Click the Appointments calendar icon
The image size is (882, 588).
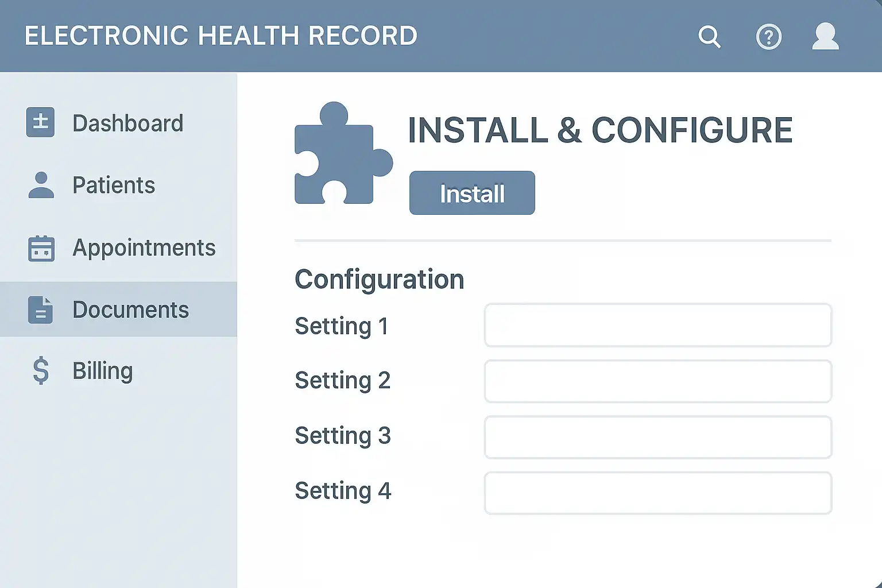pos(41,248)
